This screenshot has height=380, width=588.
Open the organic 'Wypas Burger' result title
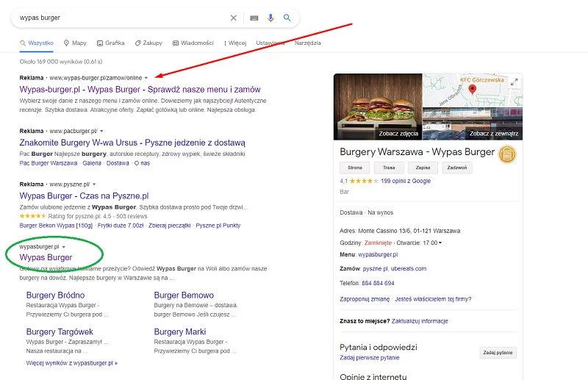pyautogui.click(x=46, y=257)
